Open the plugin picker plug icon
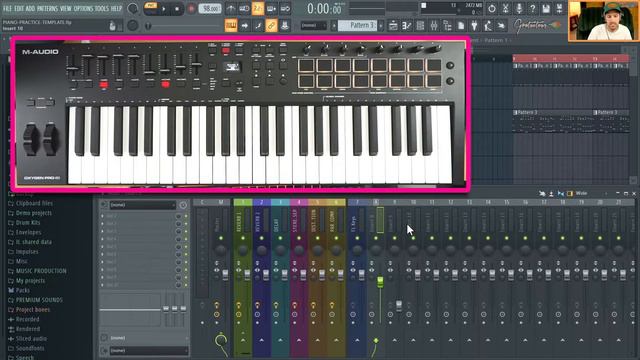Image resolution: width=640 pixels, height=360 pixels. click(474, 26)
